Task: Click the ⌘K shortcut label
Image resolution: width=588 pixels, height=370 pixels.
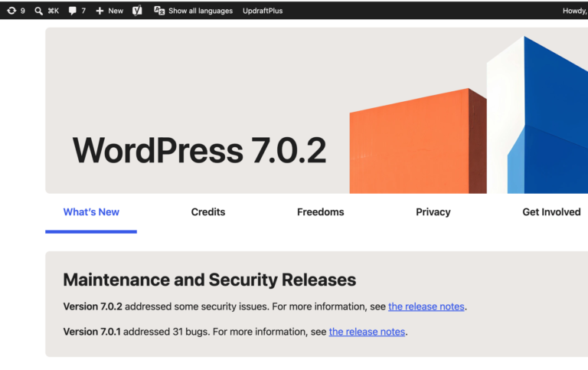Action: pos(54,11)
